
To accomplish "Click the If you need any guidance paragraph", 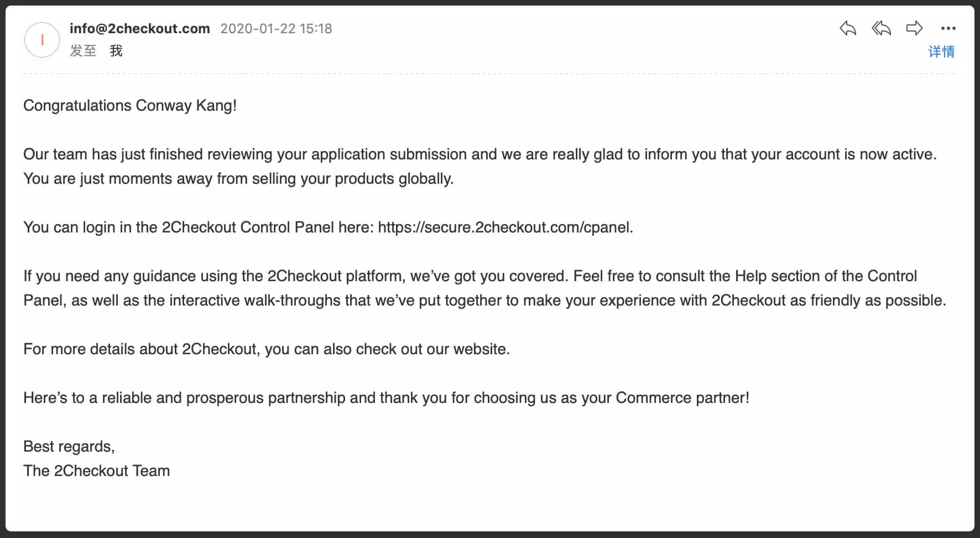I will pyautogui.click(x=484, y=288).
